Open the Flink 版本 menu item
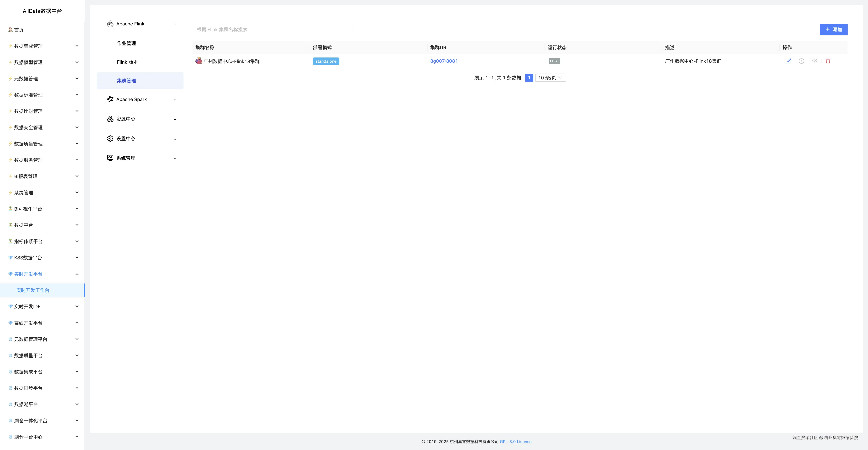Screen dimensions: 868x450 point(127,62)
